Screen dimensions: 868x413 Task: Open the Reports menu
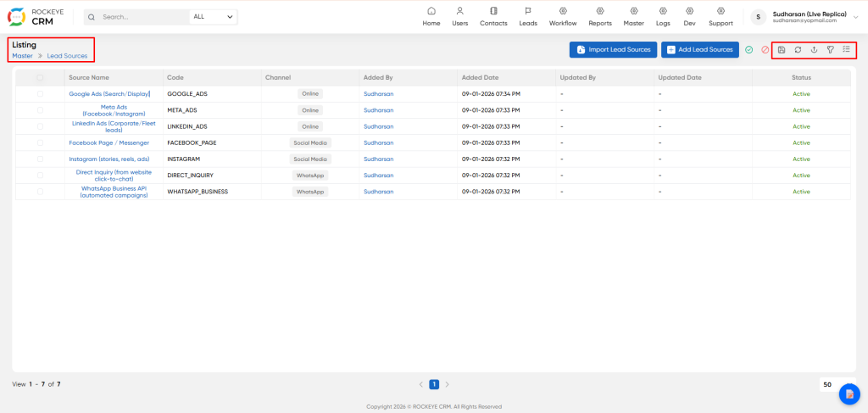[x=600, y=17]
